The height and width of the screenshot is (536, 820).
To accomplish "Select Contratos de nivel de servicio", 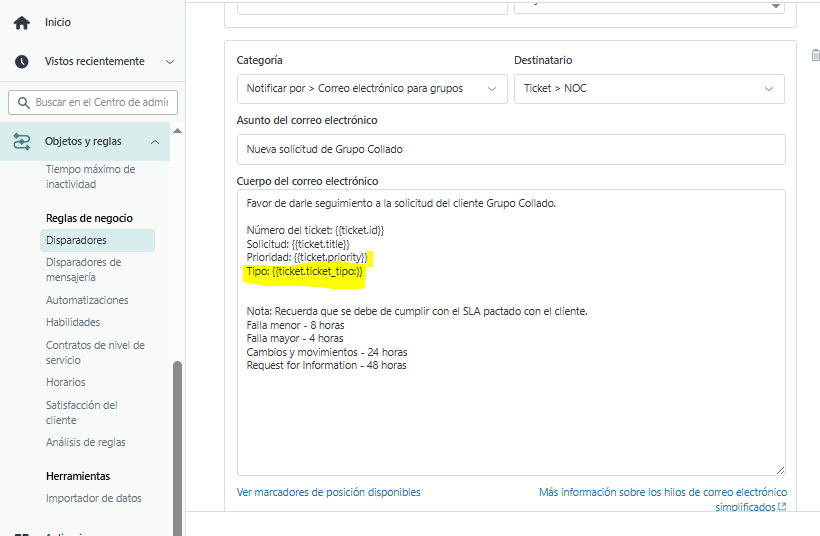I will coord(95,352).
